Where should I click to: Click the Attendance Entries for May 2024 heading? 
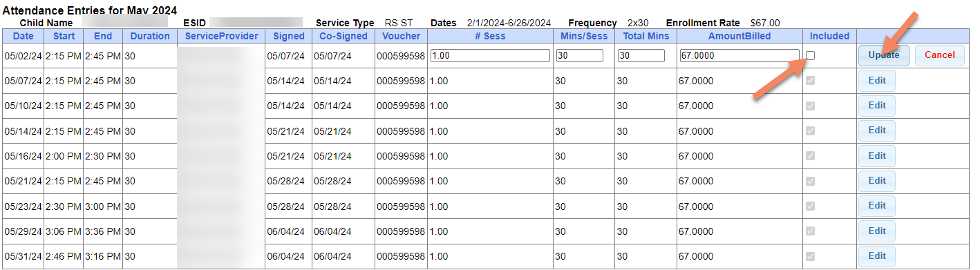pos(90,10)
